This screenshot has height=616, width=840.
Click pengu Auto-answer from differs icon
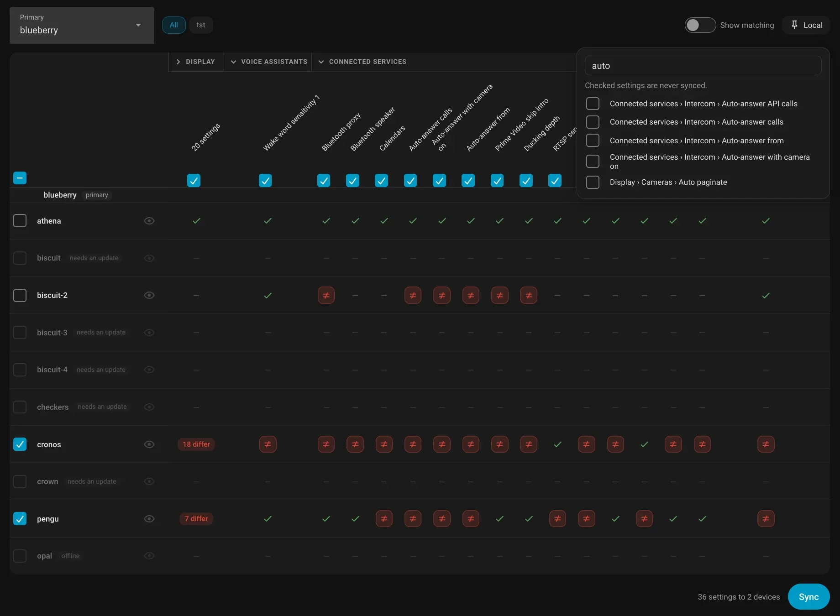coord(471,519)
